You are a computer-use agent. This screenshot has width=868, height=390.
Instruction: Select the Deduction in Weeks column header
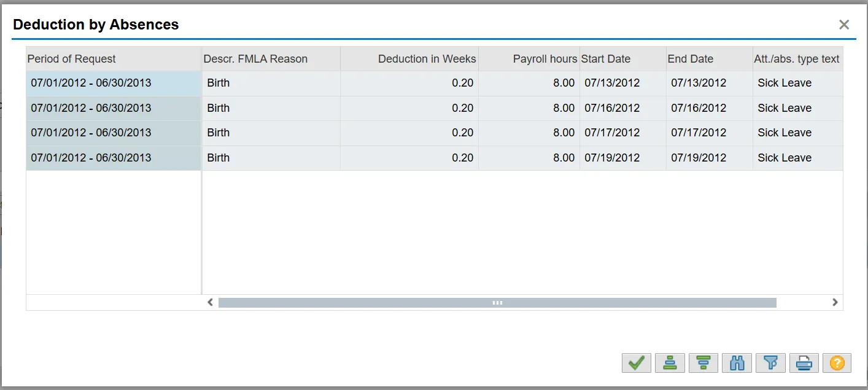pos(409,59)
